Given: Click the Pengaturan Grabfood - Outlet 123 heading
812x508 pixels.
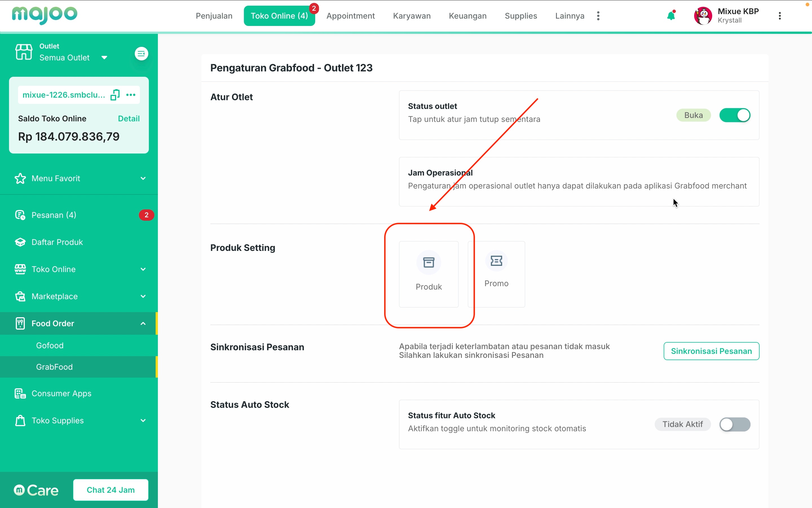Looking at the screenshot, I should (x=291, y=68).
